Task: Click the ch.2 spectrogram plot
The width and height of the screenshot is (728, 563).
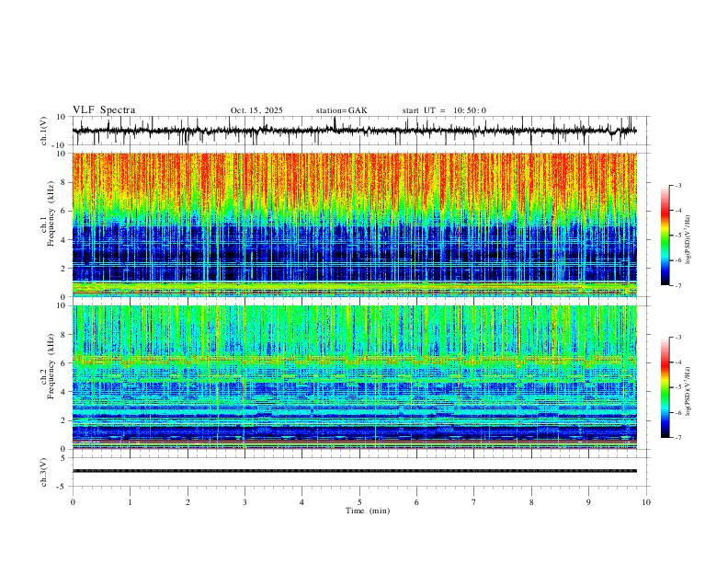Action: pyautogui.click(x=354, y=377)
